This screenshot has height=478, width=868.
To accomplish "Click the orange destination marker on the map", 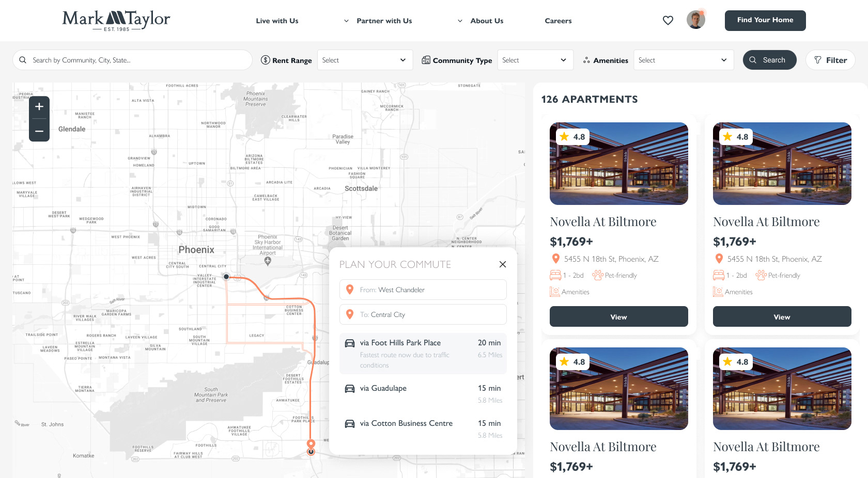I will pyautogui.click(x=311, y=444).
